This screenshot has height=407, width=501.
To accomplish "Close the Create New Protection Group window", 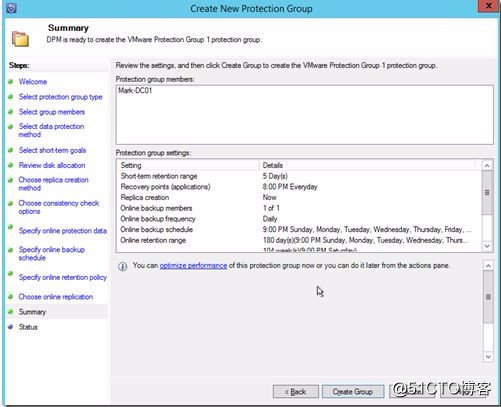I will (x=489, y=6).
